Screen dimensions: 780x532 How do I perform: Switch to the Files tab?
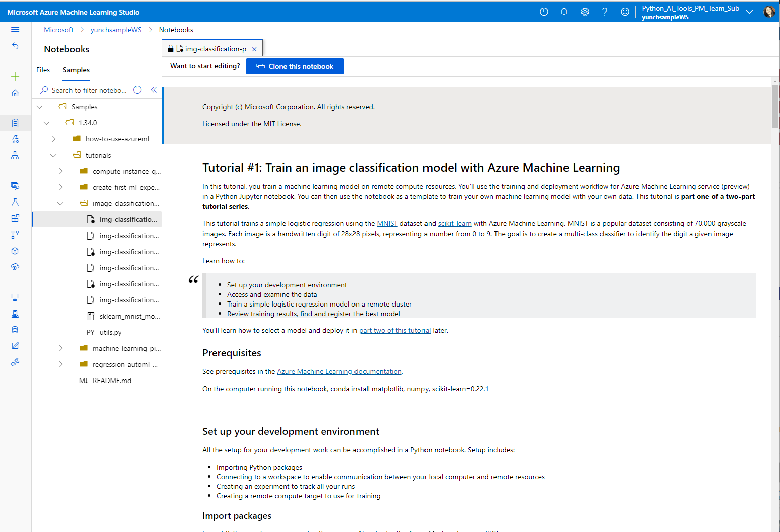click(x=43, y=70)
